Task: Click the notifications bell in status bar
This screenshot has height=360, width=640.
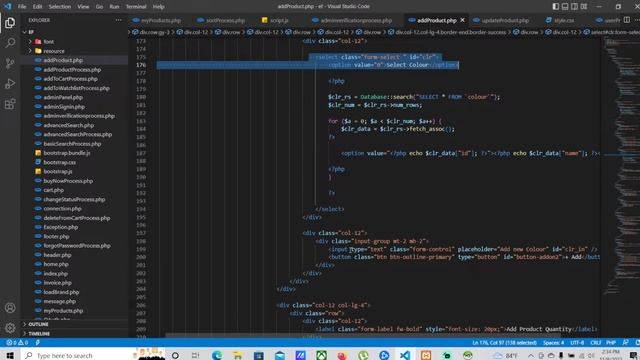Action: coord(637,342)
